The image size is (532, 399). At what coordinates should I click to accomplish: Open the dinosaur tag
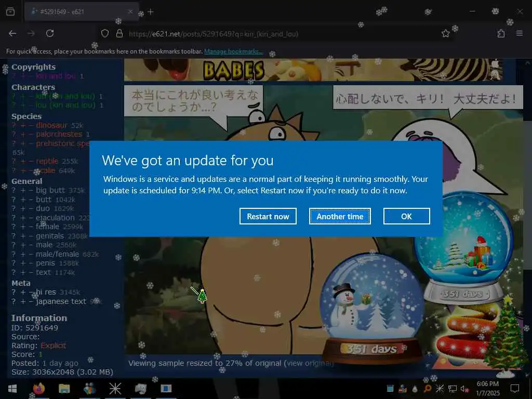[x=51, y=125]
